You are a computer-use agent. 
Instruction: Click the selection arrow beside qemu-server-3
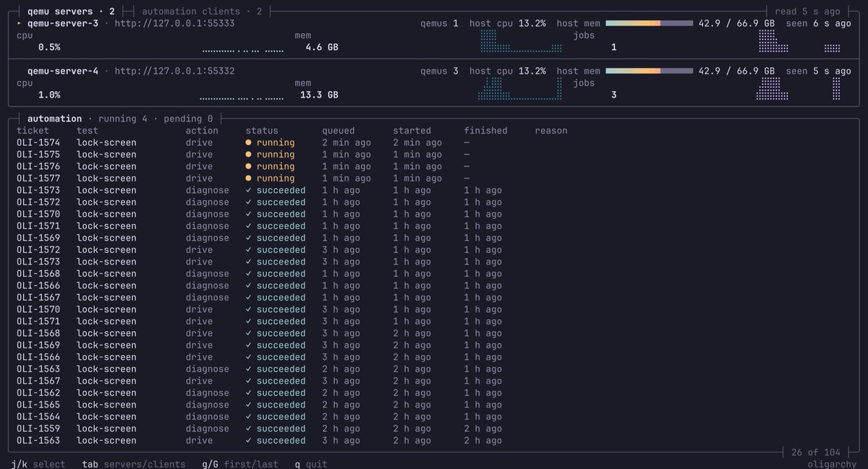pos(20,23)
